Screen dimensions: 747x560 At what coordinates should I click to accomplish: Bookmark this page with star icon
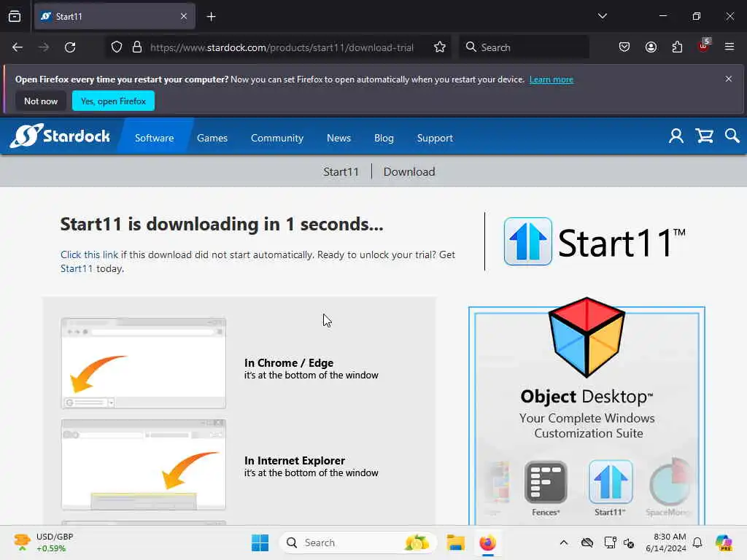pyautogui.click(x=440, y=47)
